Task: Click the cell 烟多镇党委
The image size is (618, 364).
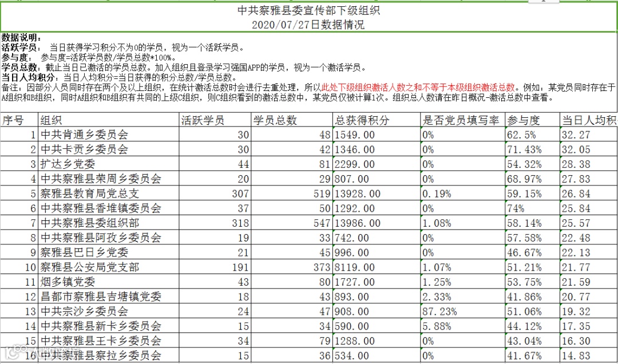Action: [x=109, y=282]
